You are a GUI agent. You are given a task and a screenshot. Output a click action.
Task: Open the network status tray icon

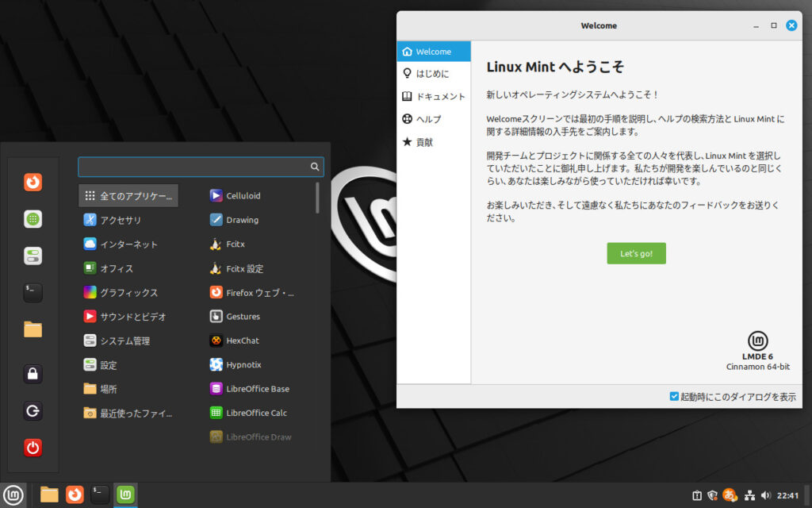coord(750,495)
